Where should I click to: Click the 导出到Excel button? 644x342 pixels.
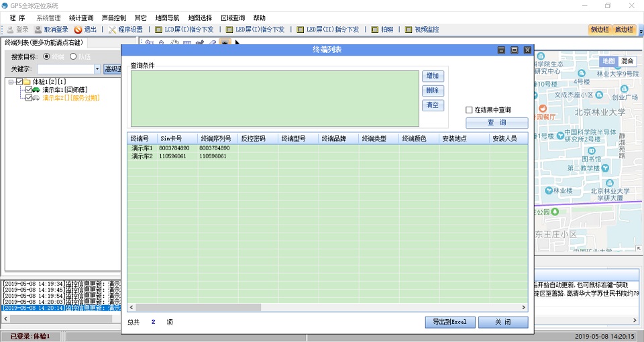[x=449, y=322]
